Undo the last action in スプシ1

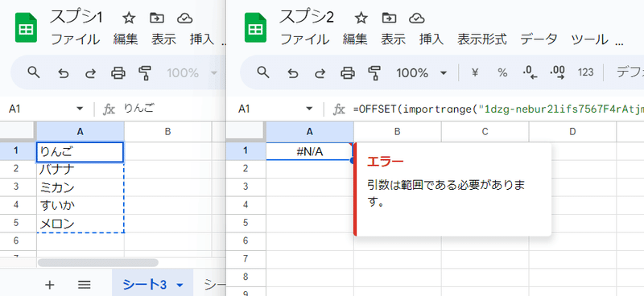click(64, 73)
